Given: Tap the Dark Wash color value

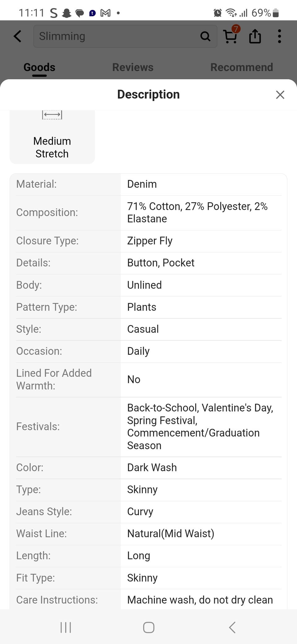Looking at the screenshot, I should pyautogui.click(x=152, y=468).
